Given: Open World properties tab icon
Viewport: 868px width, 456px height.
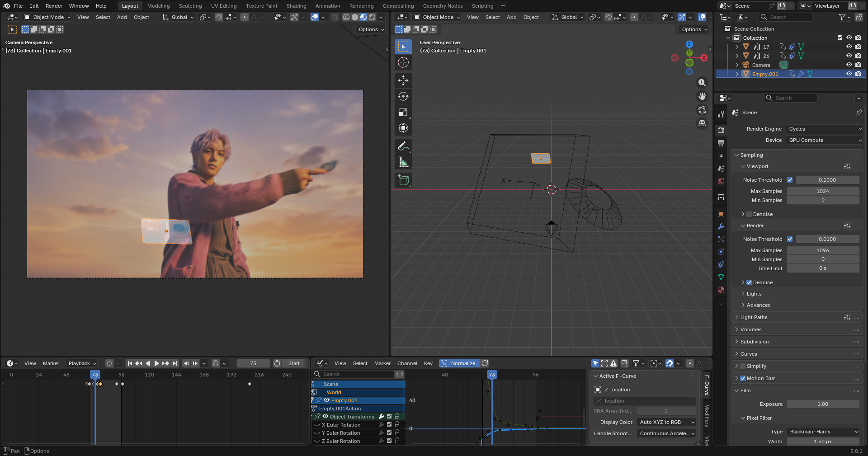Looking at the screenshot, I should [x=721, y=181].
